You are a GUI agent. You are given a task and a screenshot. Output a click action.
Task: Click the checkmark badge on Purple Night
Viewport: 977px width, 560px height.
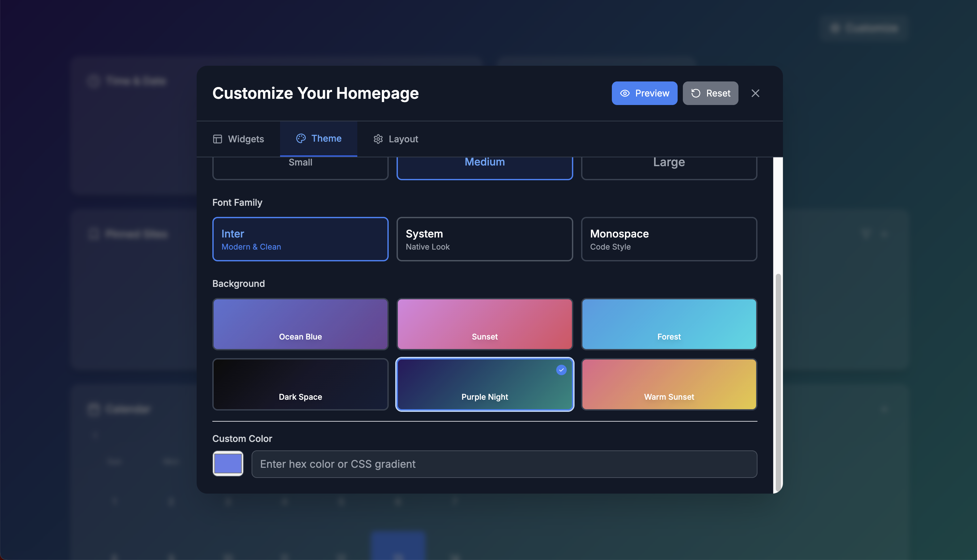pos(561,370)
